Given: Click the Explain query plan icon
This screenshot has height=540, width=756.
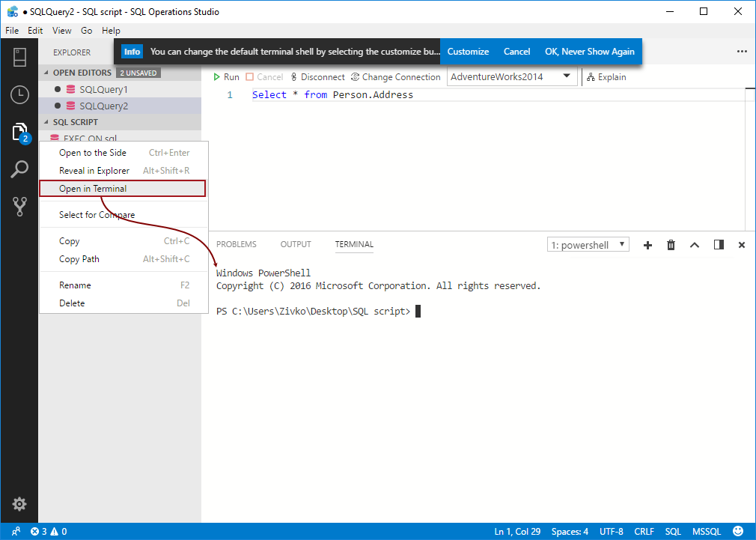Looking at the screenshot, I should tap(590, 77).
